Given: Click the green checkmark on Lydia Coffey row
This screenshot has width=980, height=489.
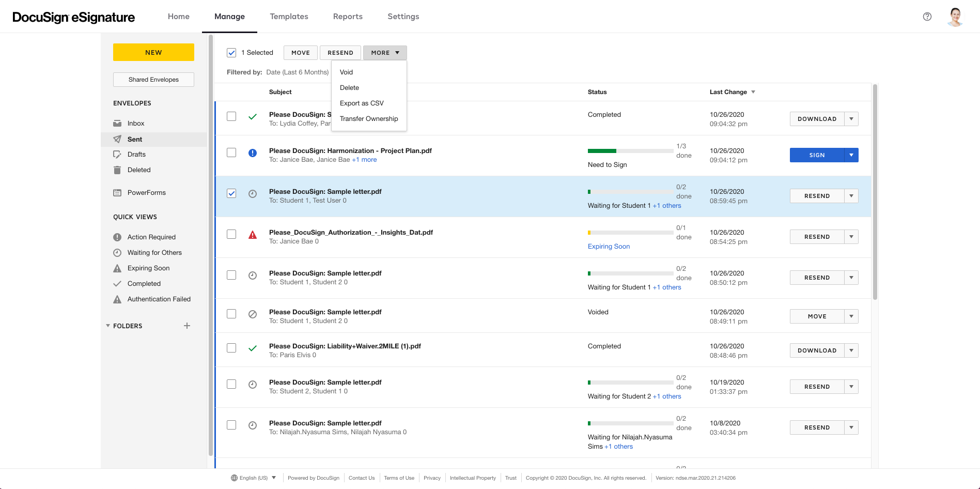Looking at the screenshot, I should [x=253, y=117].
